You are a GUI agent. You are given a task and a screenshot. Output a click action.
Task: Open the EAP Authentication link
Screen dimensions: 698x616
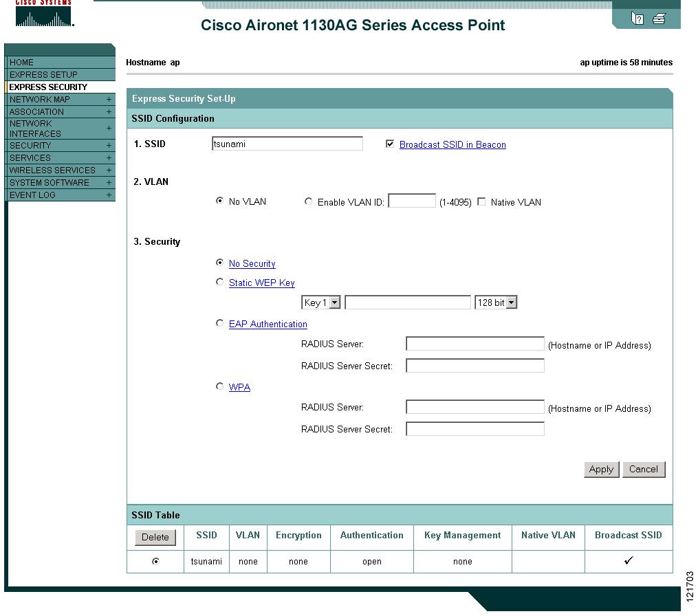[268, 324]
